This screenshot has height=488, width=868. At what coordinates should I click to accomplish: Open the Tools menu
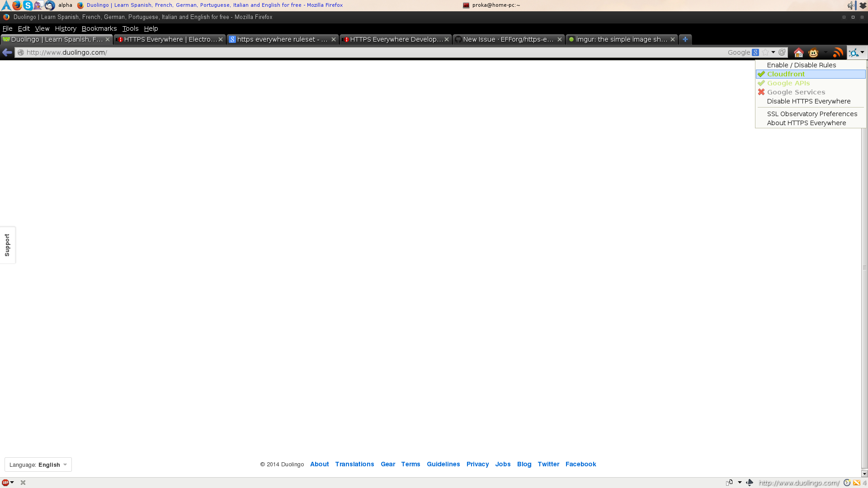pos(130,28)
